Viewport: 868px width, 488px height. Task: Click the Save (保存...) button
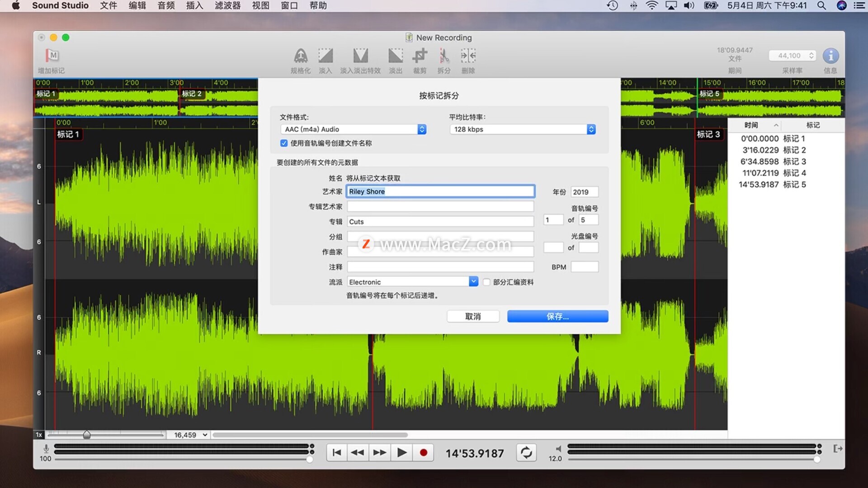(557, 316)
